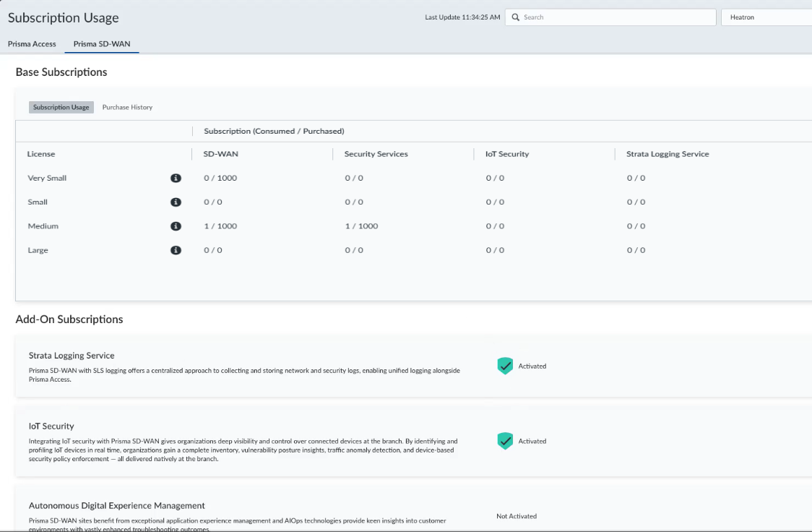The image size is (812, 532).
Task: Click the Strata Logging Service add-on title
Action: point(72,356)
